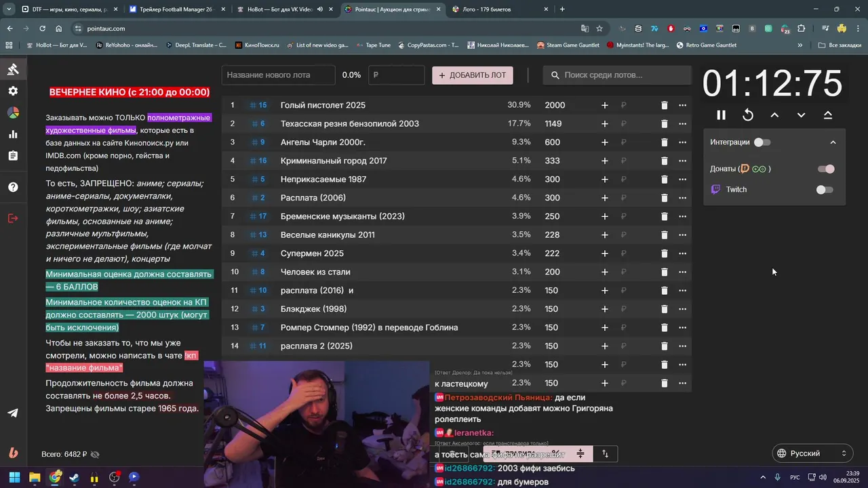Open the wheel of fortune sidebar icon
The height and width of the screenshot is (488, 868).
(x=13, y=113)
